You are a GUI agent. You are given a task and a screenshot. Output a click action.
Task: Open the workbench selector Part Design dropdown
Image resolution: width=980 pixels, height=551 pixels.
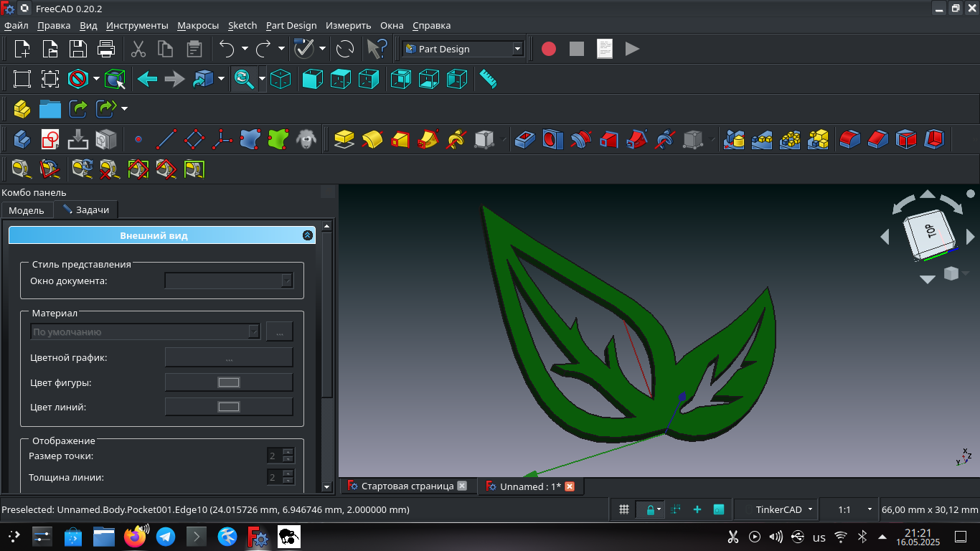pyautogui.click(x=463, y=49)
